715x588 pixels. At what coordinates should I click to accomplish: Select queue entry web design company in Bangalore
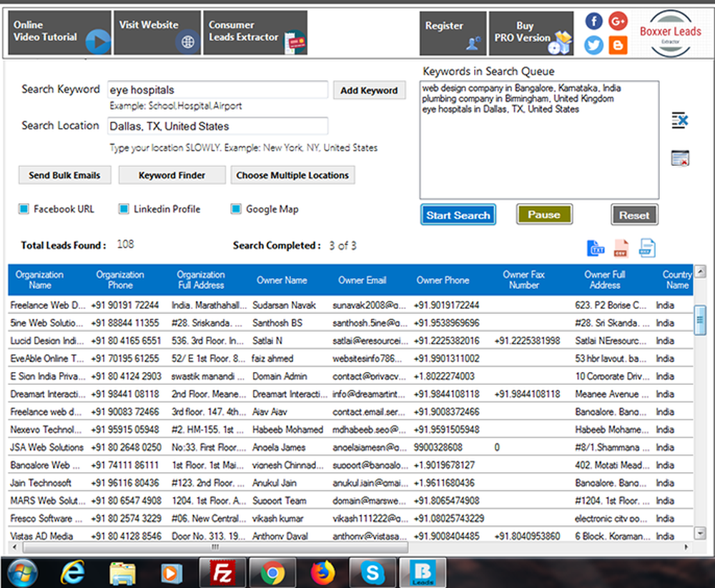pyautogui.click(x=521, y=88)
